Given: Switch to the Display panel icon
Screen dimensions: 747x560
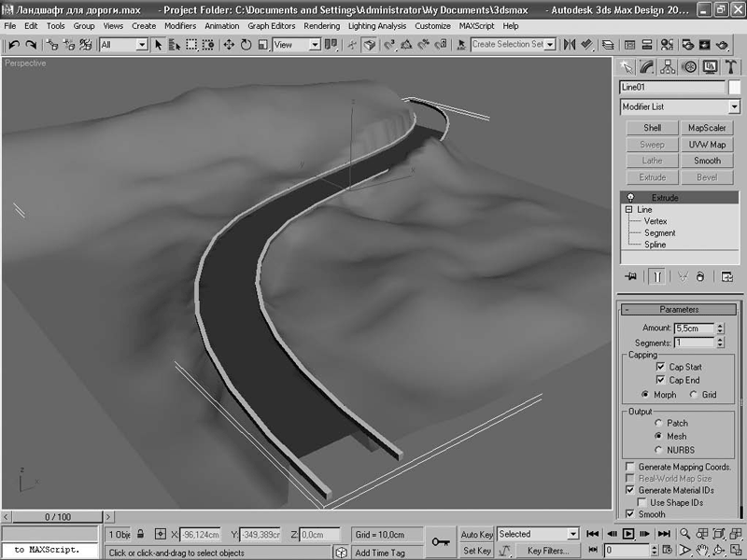Looking at the screenshot, I should [x=710, y=67].
